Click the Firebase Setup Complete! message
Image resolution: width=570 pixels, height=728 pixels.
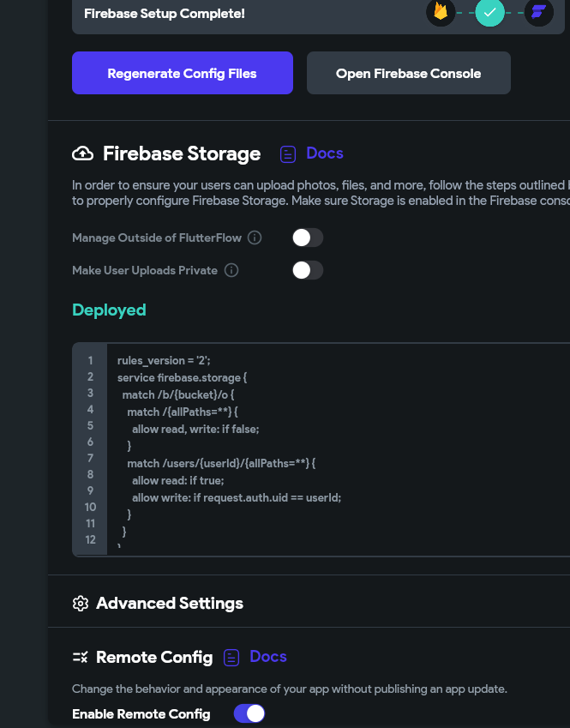click(165, 14)
